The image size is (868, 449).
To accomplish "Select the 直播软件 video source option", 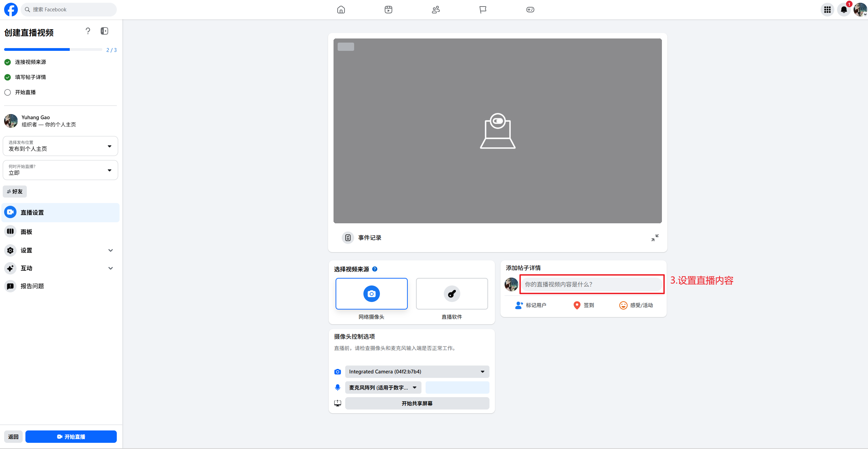I will (452, 294).
